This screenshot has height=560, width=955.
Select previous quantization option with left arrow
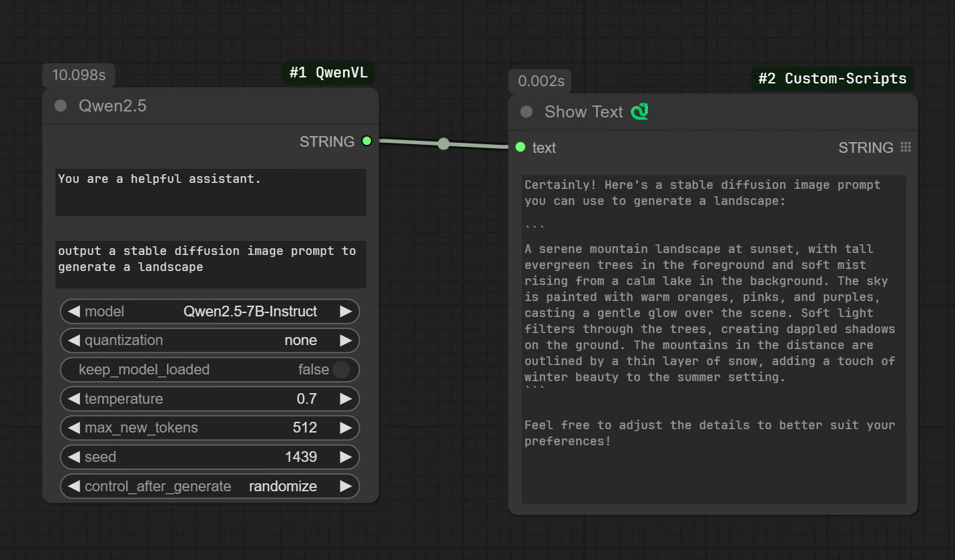tap(74, 340)
